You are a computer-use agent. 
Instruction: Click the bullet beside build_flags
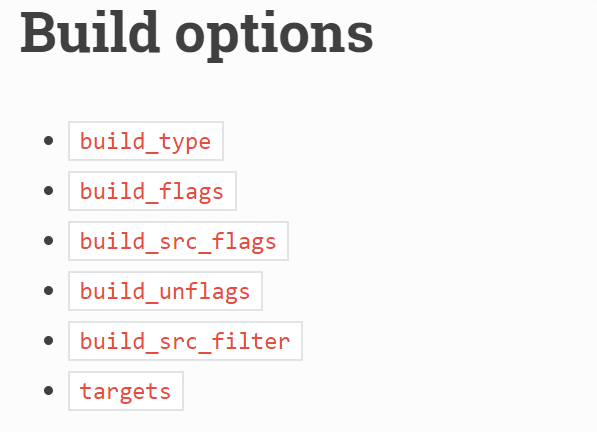(48, 191)
